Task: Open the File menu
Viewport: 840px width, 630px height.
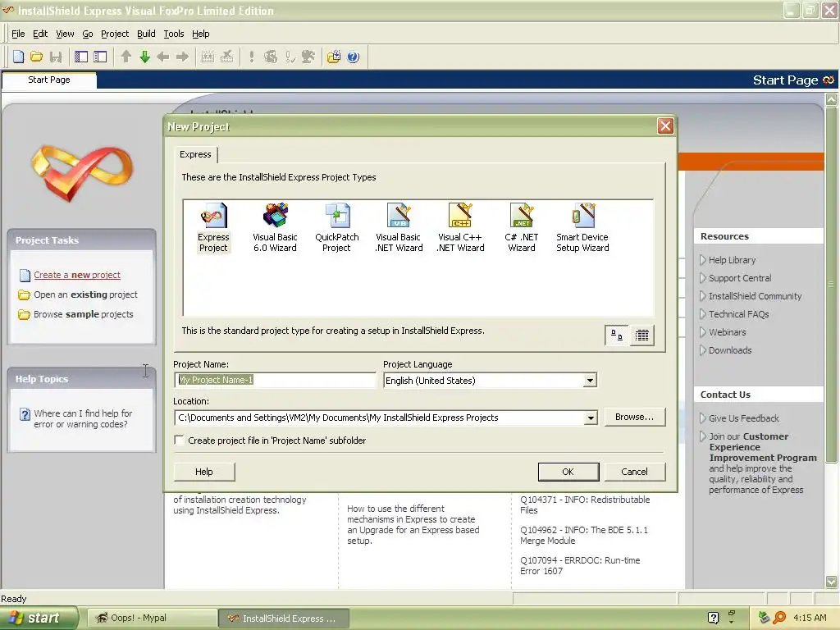Action: pos(18,34)
